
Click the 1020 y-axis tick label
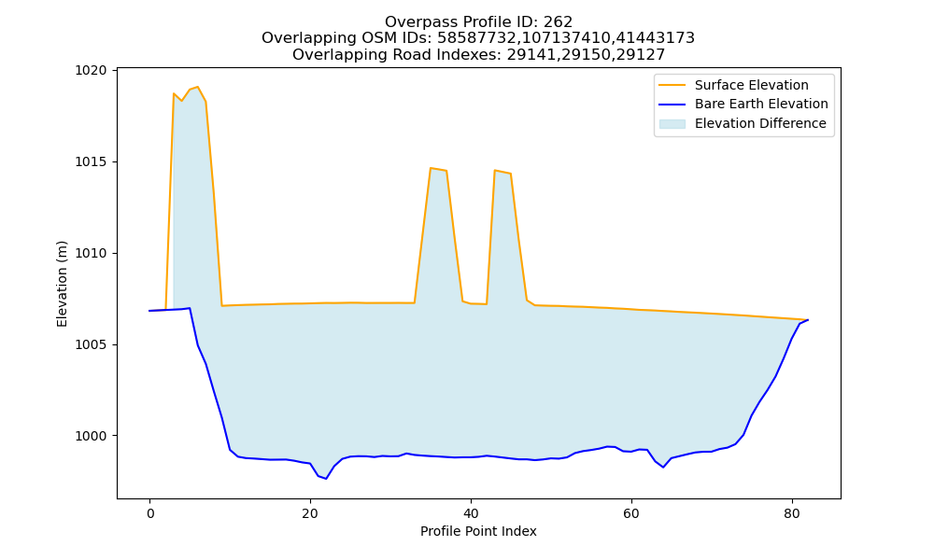point(91,71)
